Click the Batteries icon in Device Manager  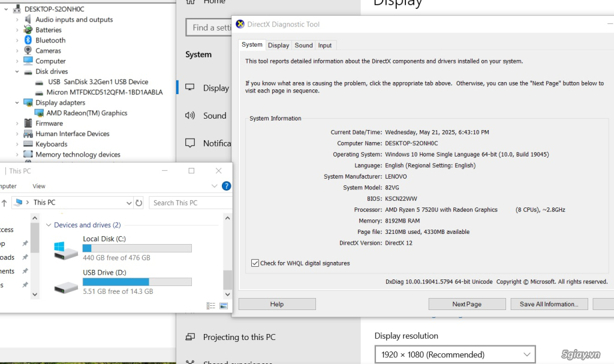[x=28, y=30]
